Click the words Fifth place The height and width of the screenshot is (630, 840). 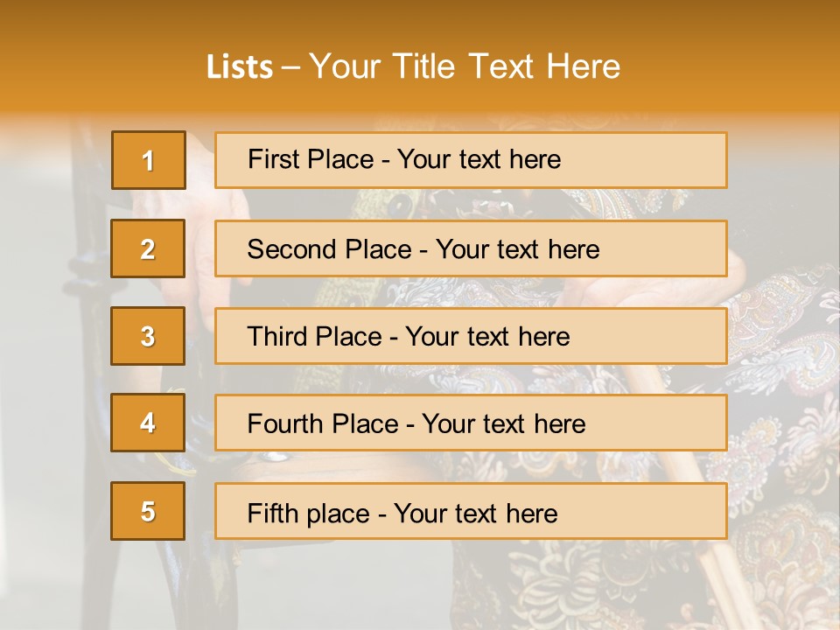pos(309,513)
